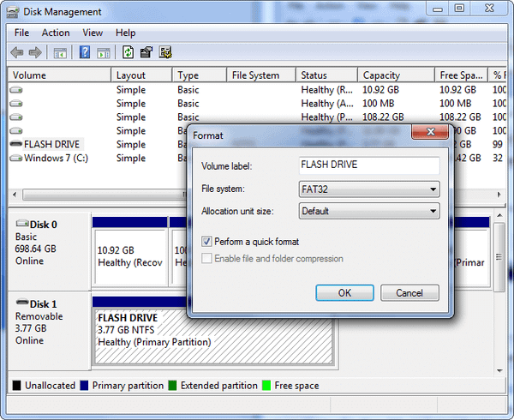Screen dimensions: 514x420
Task: Click the Show/Hide Action Pane icon
Action: point(103,53)
